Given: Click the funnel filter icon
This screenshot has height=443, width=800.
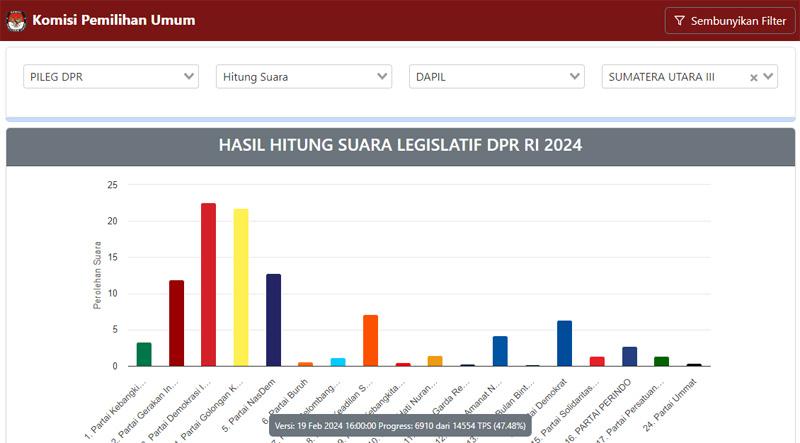Looking at the screenshot, I should [679, 21].
